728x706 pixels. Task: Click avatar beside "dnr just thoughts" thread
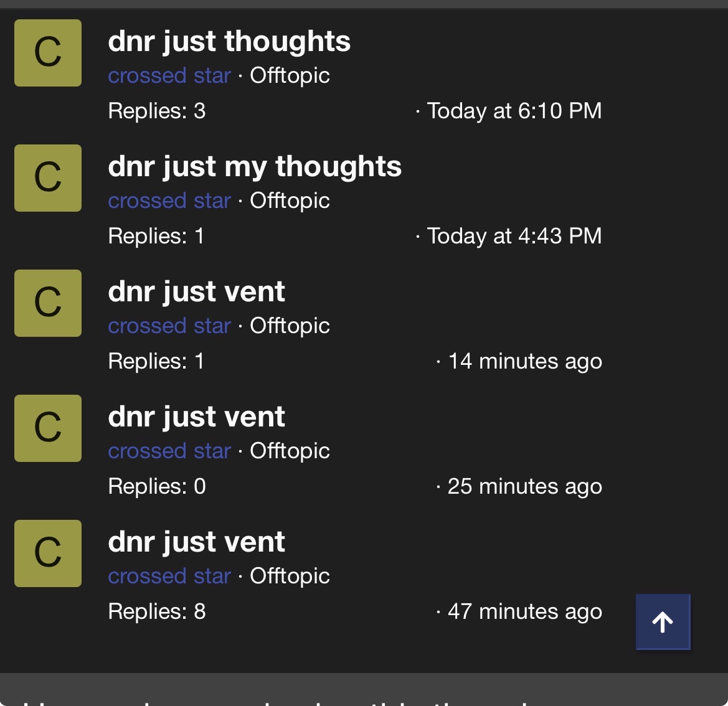(x=48, y=53)
